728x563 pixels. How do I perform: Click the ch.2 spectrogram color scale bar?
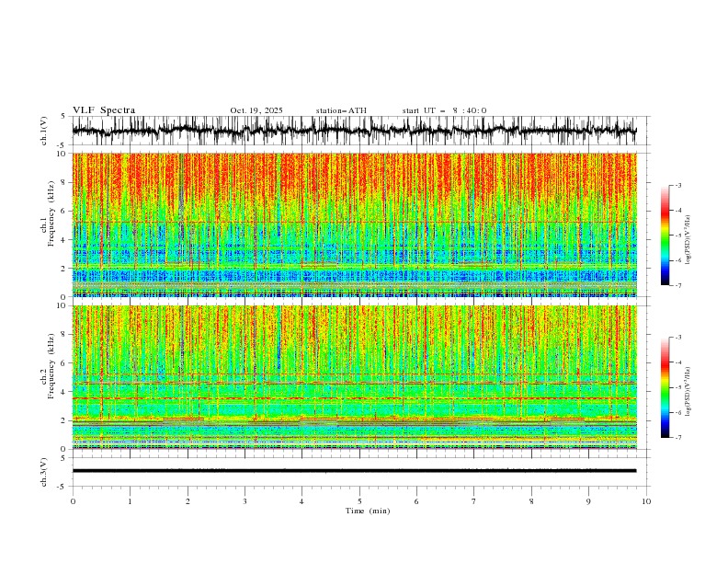click(x=665, y=387)
